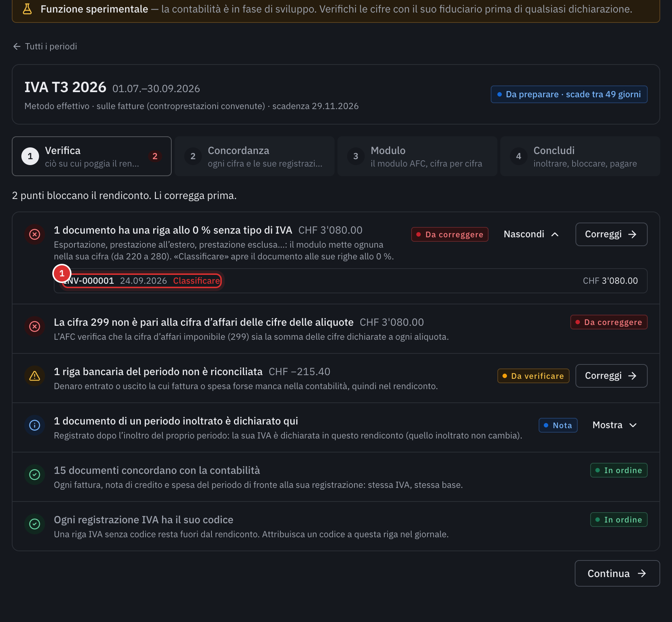Screen dimensions: 672x622
Task: Click the CHF 3'080.00 amount in the INV-000001 row
Action: click(610, 281)
